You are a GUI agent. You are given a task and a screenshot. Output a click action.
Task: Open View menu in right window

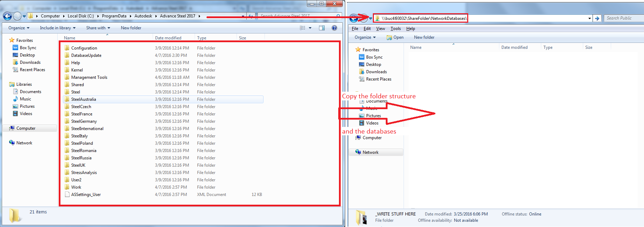point(381,29)
